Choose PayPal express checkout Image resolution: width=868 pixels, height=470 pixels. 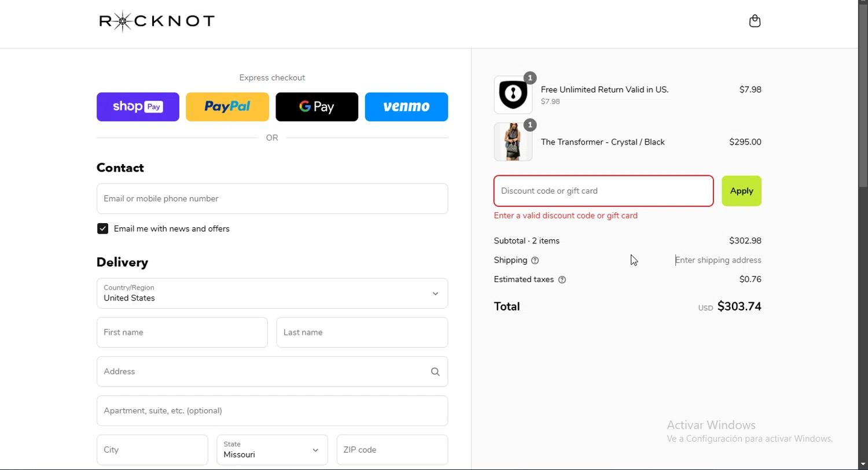(227, 107)
